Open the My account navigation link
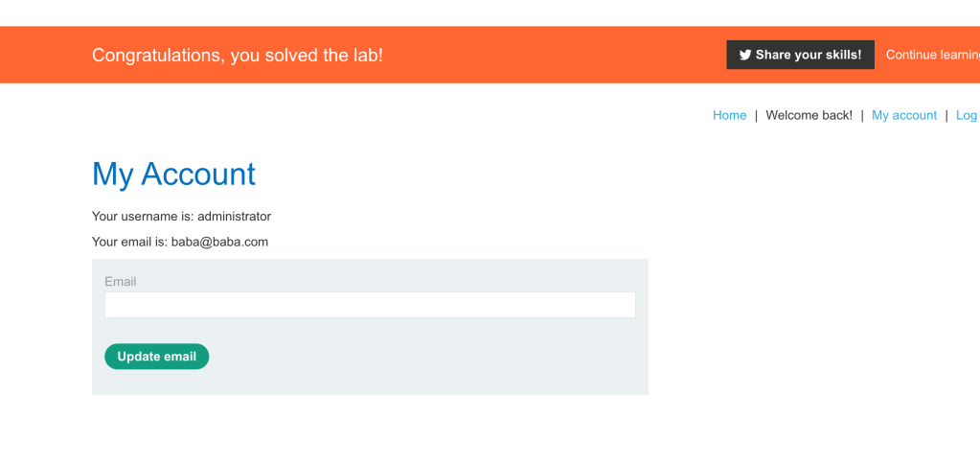Screen dimensions: 980x465 tap(903, 115)
